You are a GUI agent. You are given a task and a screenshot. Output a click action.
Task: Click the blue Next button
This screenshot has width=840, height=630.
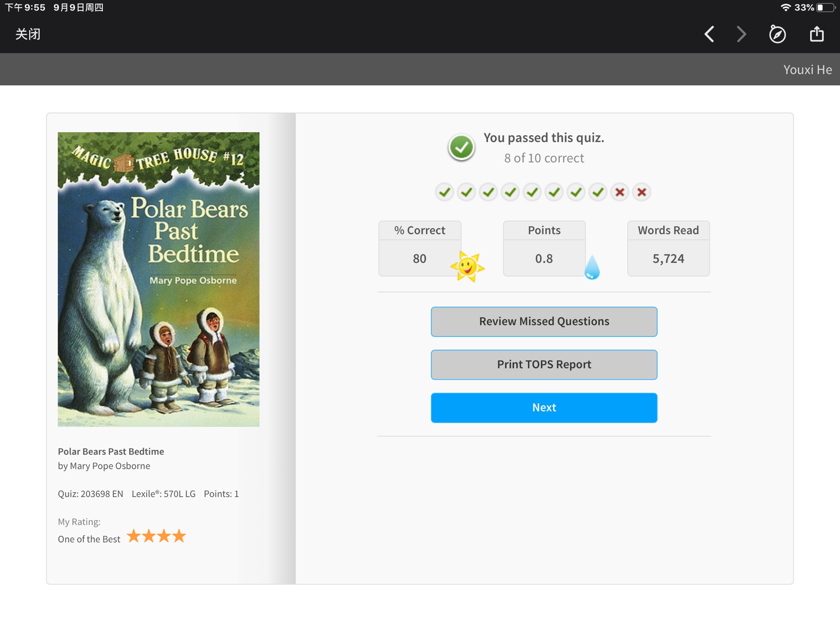[544, 407]
